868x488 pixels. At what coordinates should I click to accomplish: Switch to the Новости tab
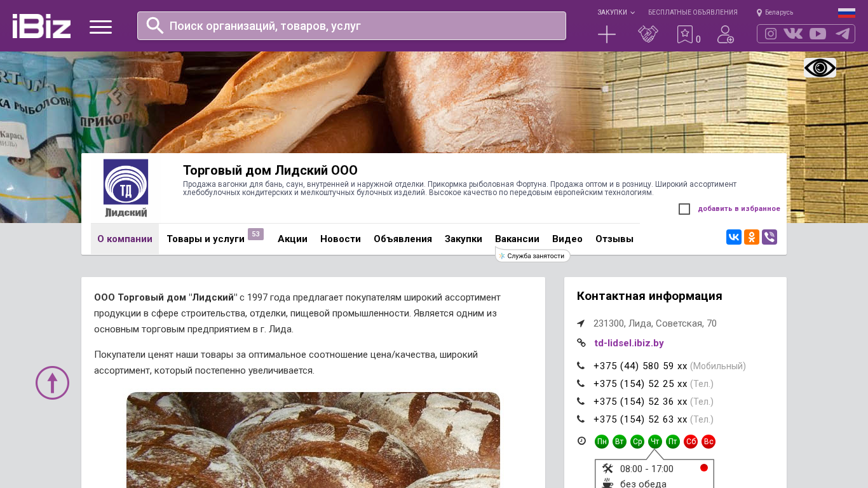tap(341, 239)
